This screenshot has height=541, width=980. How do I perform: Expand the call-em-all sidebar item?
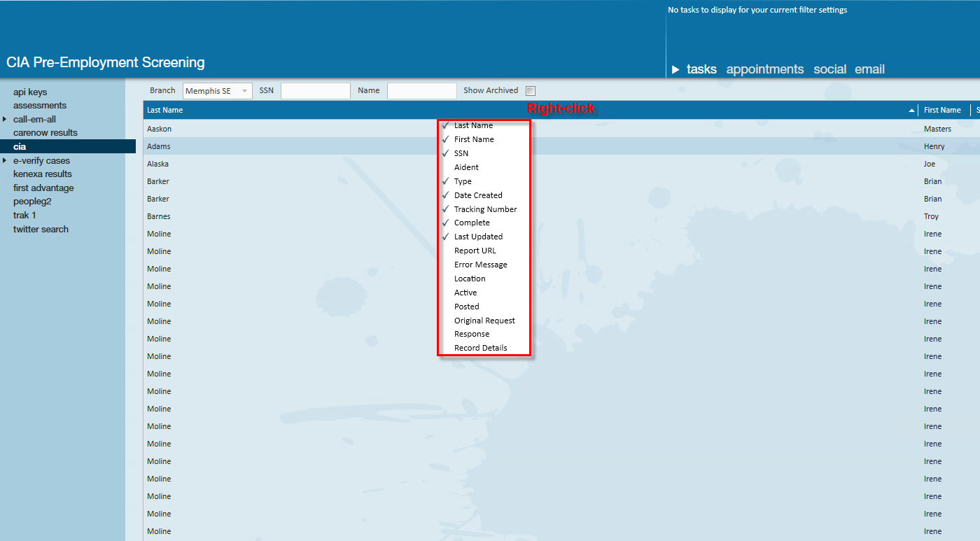4,119
